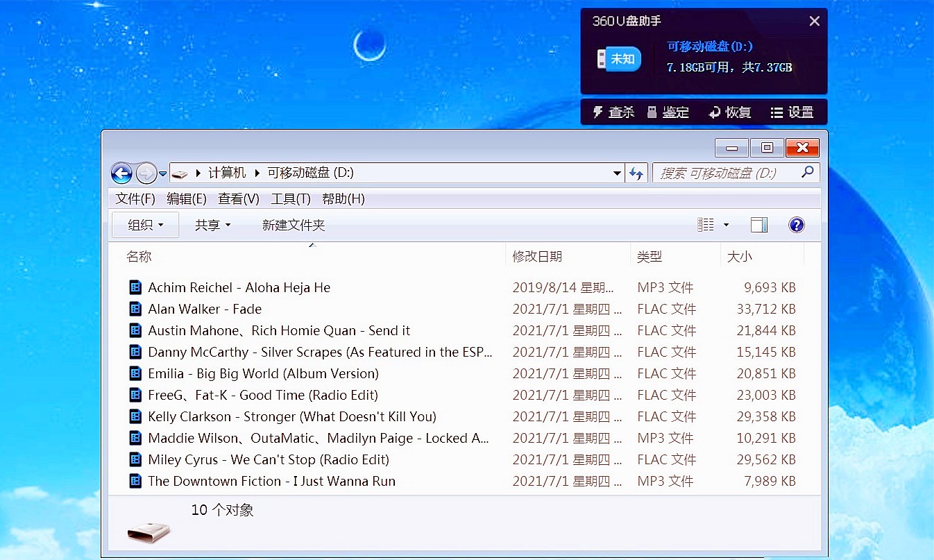The height and width of the screenshot is (560, 934).
Task: Click the refresh button beside address bar
Action: point(636,173)
